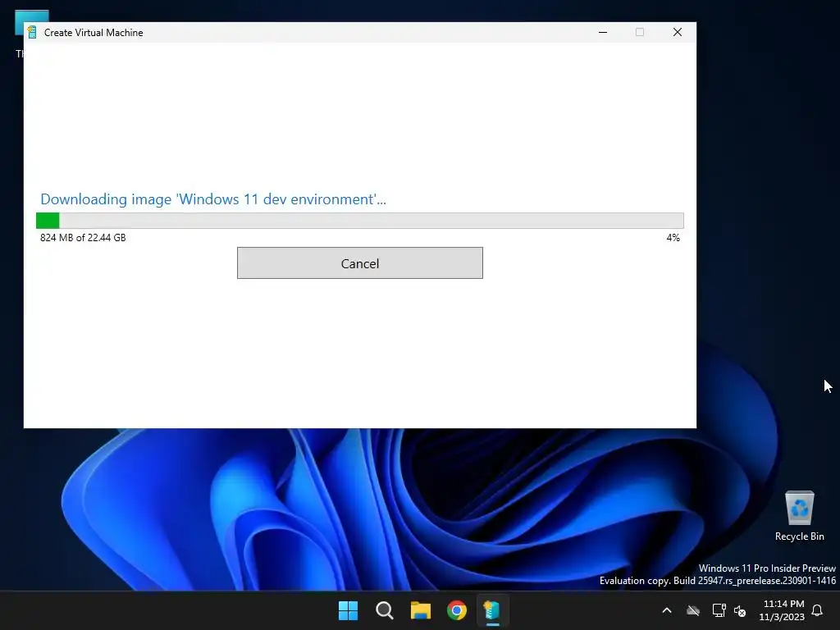
Task: Click the 'Downloading image' heading text
Action: coord(213,199)
